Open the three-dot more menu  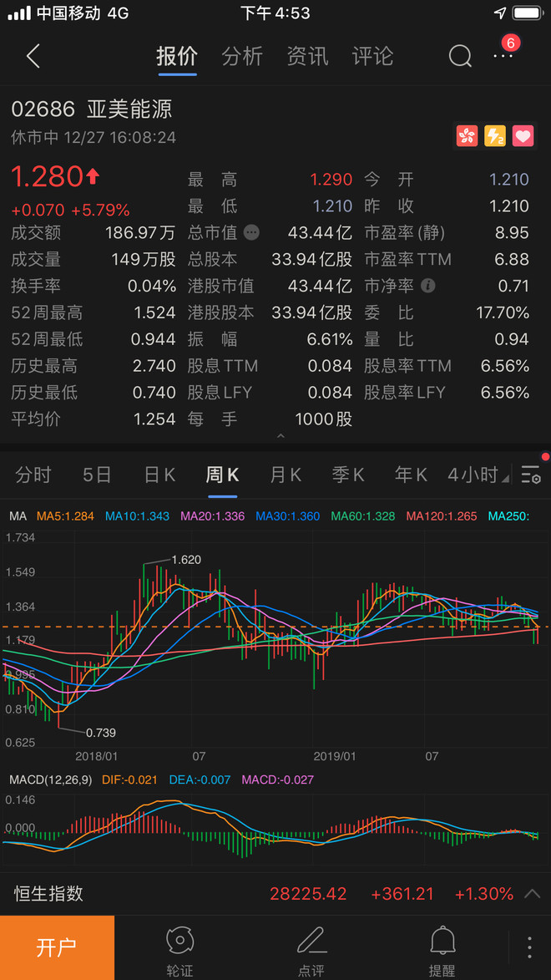pyautogui.click(x=503, y=56)
